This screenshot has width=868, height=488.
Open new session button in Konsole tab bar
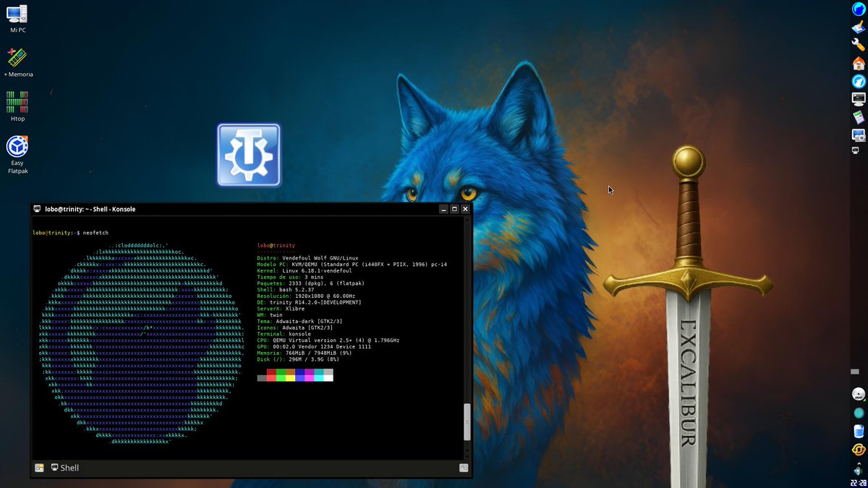39,468
